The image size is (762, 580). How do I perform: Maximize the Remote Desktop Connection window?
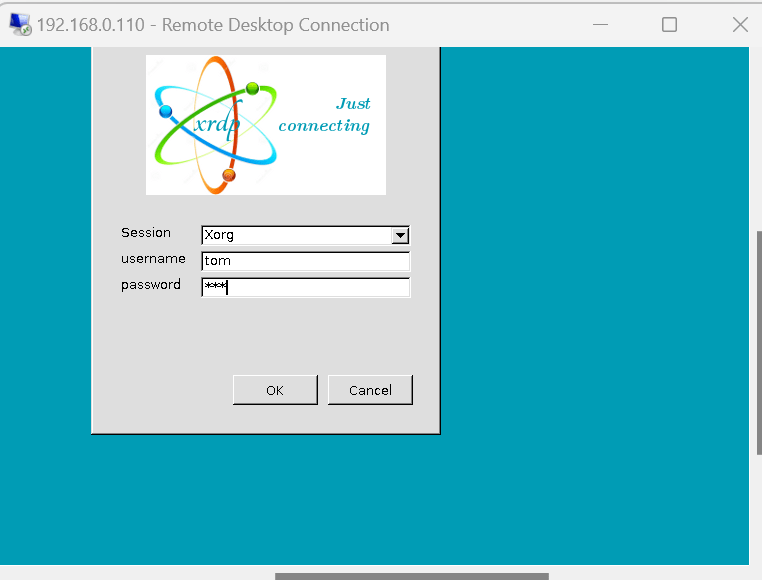[x=669, y=25]
